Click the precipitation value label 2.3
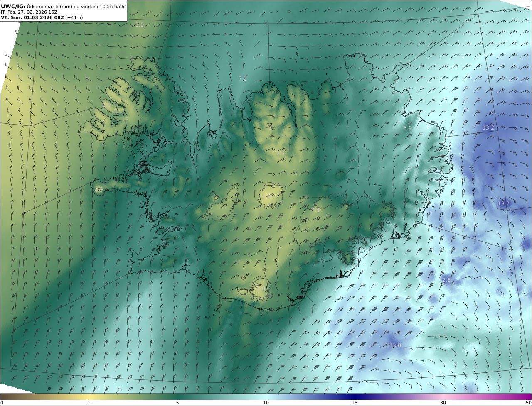The height and width of the screenshot is (406, 532). pos(281,153)
